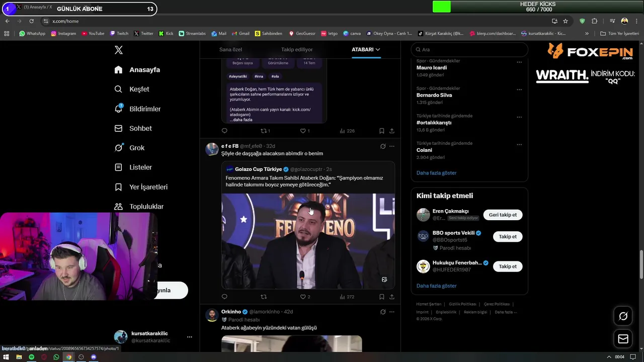644x362 pixels.
Task: Like the top post with 1 like
Action: click(305, 131)
